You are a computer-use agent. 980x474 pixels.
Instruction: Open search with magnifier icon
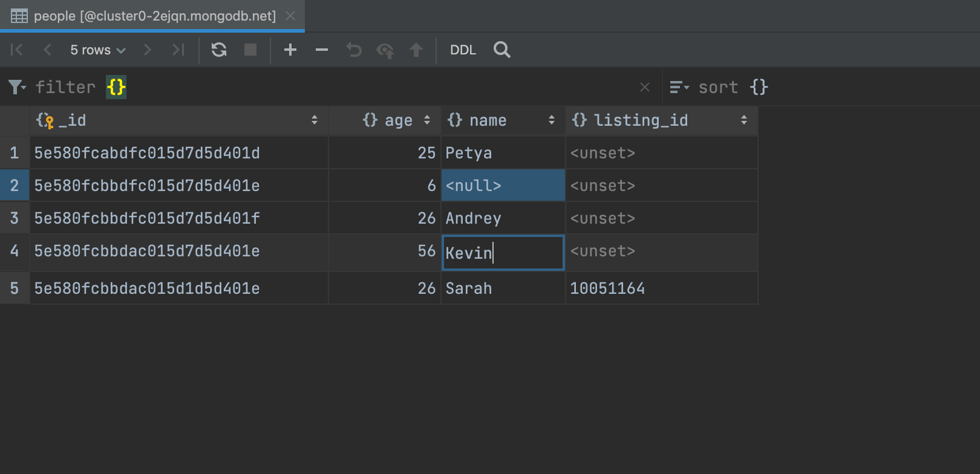501,50
